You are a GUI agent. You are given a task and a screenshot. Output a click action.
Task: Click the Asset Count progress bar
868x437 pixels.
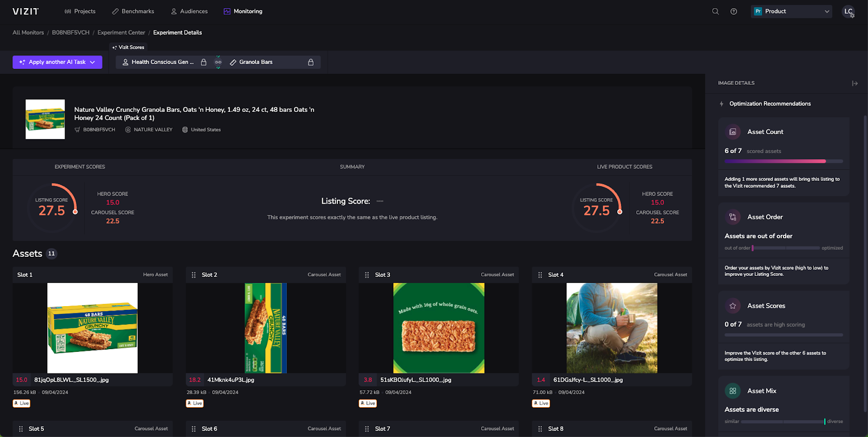pos(784,161)
